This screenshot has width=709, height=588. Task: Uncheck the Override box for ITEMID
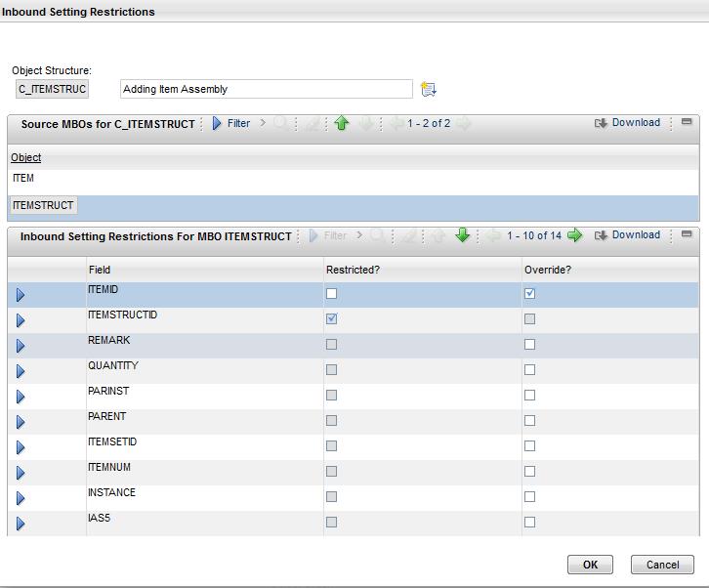tap(529, 294)
